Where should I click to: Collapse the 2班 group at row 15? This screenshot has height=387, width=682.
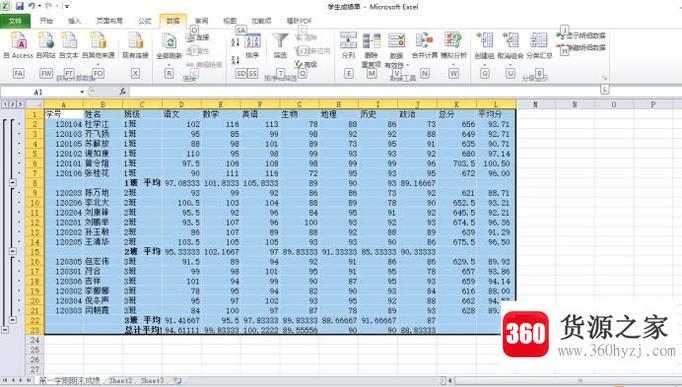click(13, 251)
